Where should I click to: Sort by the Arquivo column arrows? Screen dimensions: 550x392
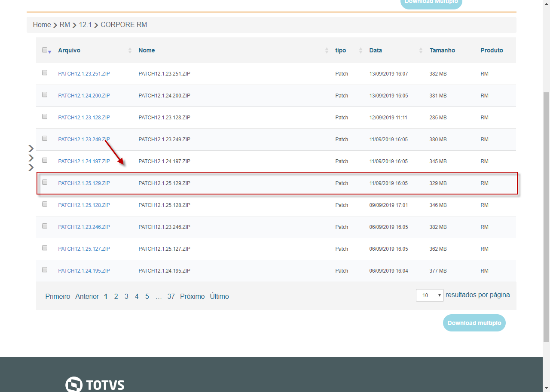click(130, 50)
